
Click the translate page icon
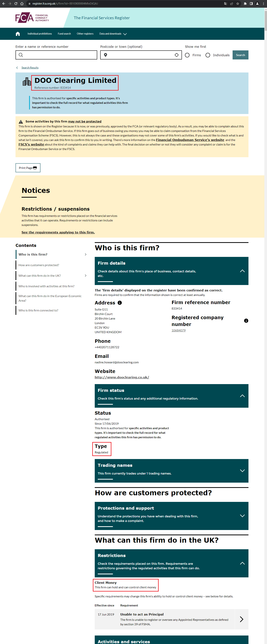(x=225, y=4)
